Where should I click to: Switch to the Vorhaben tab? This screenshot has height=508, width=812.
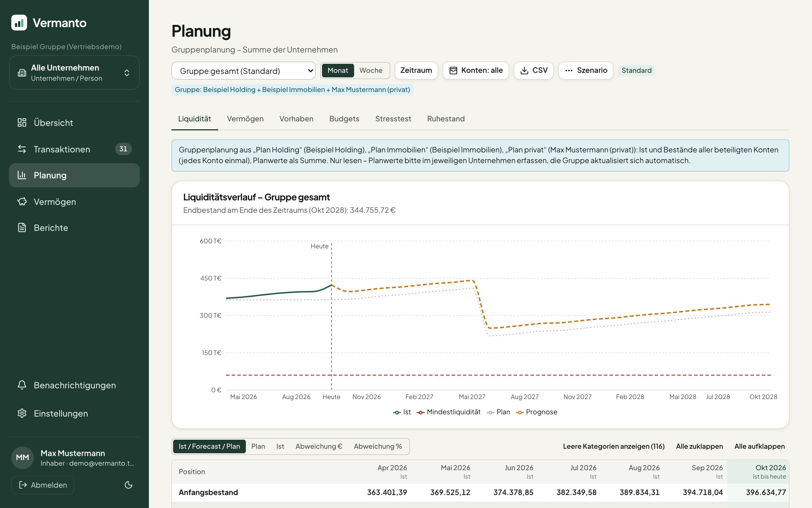(x=296, y=119)
